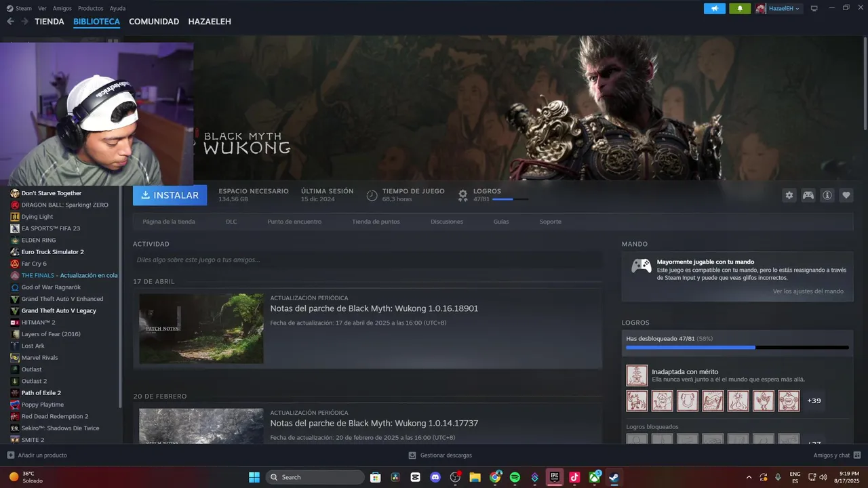The width and height of the screenshot is (868, 488).
Task: Go forward with the right arrow
Action: click(24, 22)
